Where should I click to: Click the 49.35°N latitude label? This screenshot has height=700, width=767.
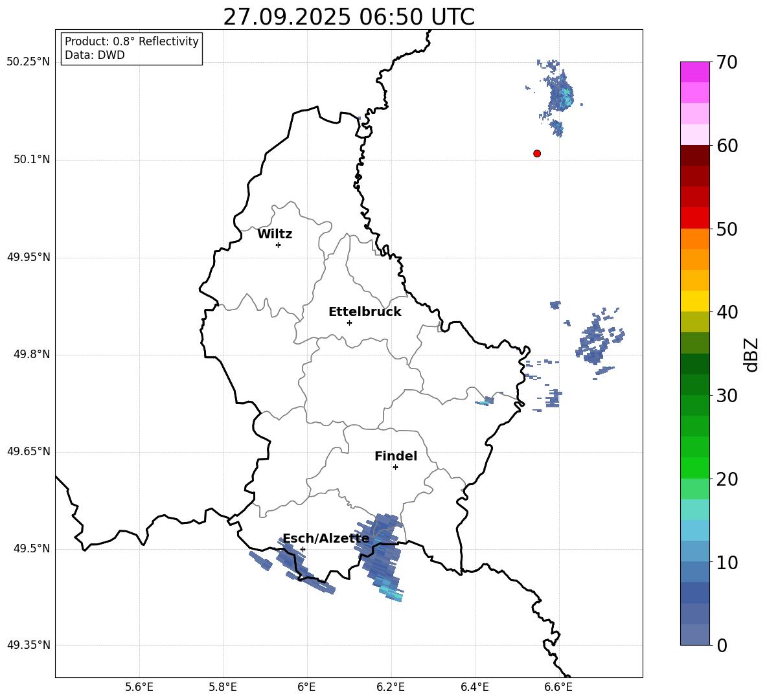pos(29,645)
